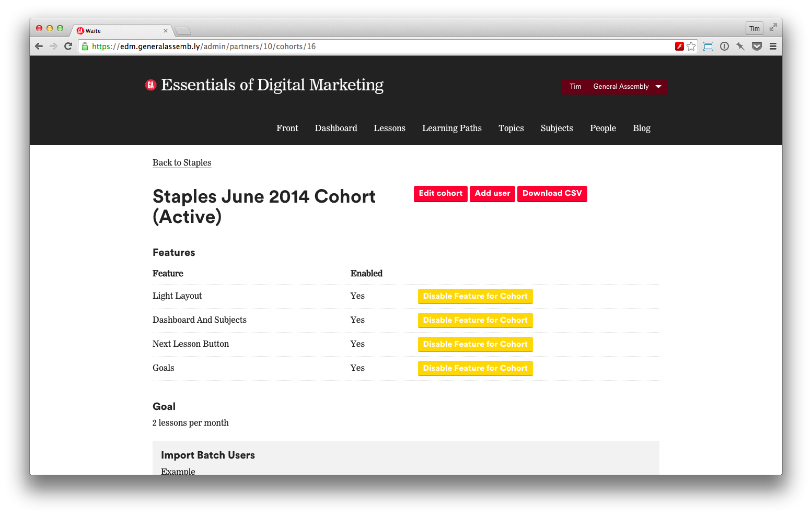Click the Light Layout feature name
812x516 pixels.
pos(177,296)
